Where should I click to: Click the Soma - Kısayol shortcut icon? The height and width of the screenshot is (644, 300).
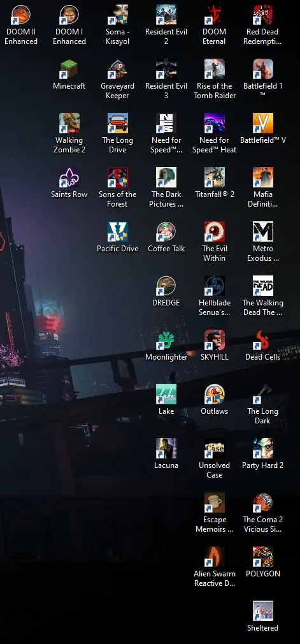[118, 15]
